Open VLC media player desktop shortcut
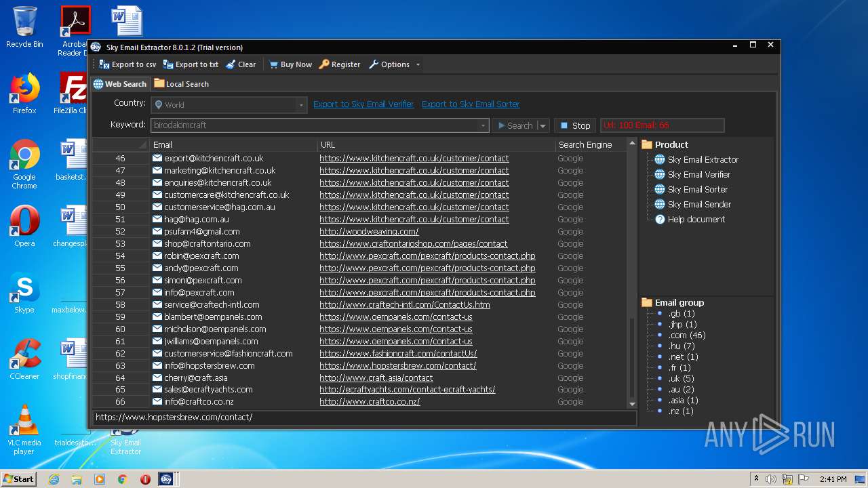Screen dimensions: 868x488 click(24, 430)
